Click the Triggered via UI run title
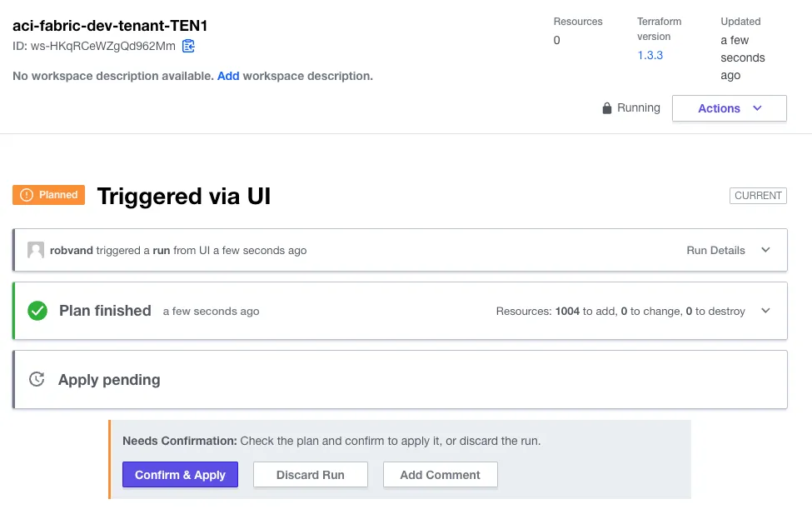 click(x=184, y=196)
